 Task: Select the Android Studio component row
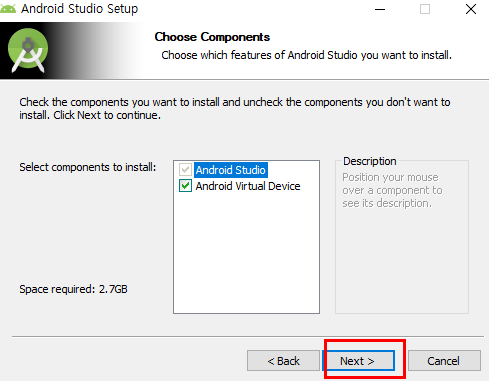click(231, 170)
